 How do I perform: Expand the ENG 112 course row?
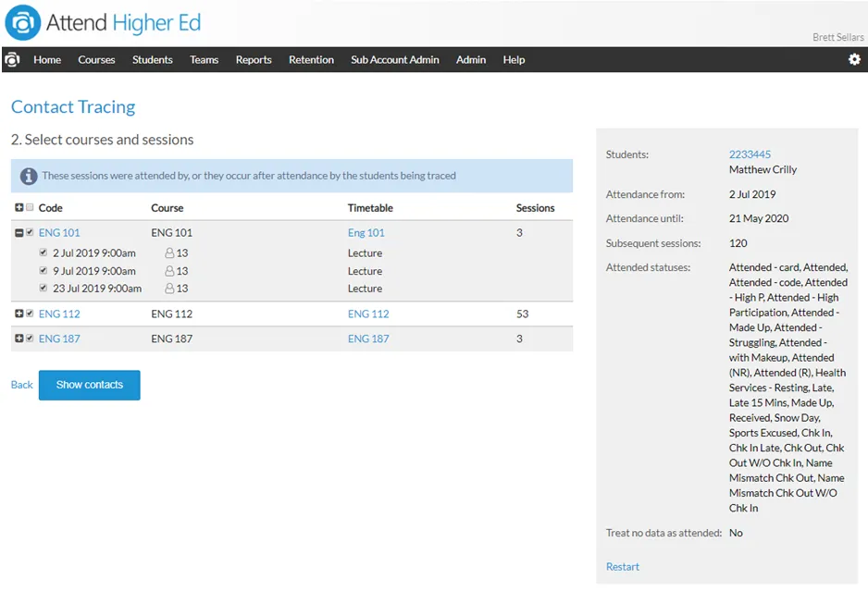pyautogui.click(x=19, y=314)
